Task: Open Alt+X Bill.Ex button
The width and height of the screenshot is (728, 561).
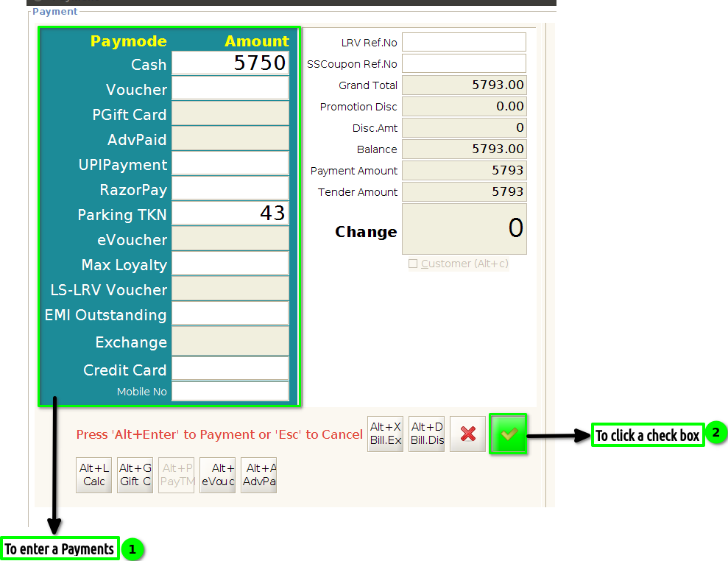Action: (x=386, y=434)
